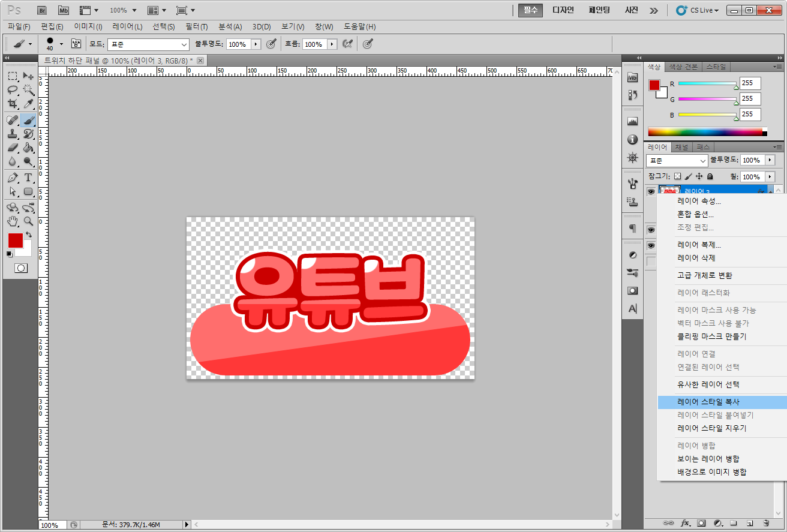Select the Clone Stamp tool

pos(13,134)
